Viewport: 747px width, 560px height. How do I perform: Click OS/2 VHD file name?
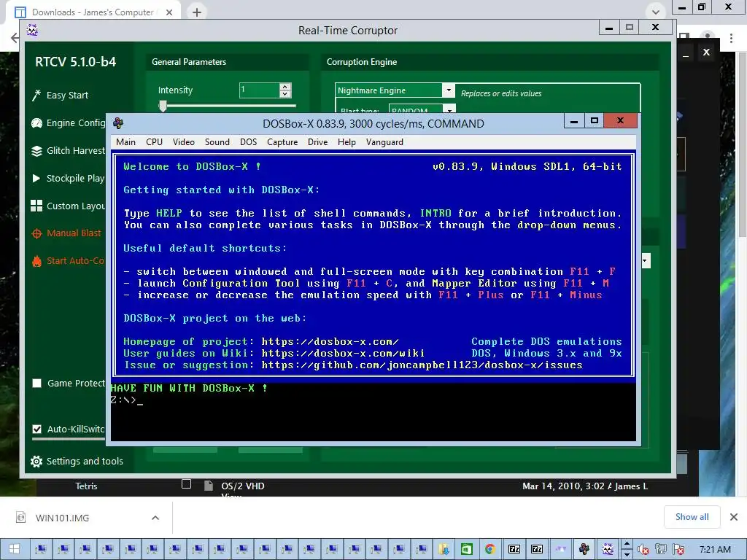pos(243,486)
